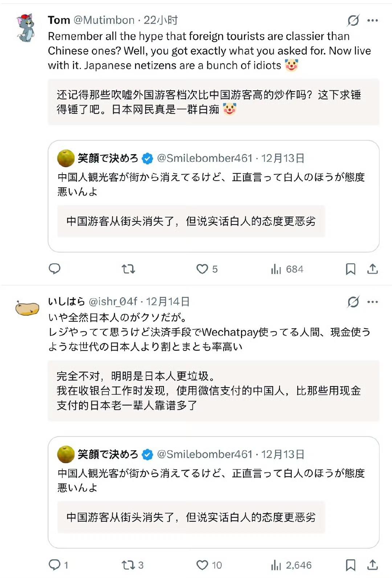Retweet Tom's post about foreign tourists
The width and height of the screenshot is (392, 578).
[128, 269]
